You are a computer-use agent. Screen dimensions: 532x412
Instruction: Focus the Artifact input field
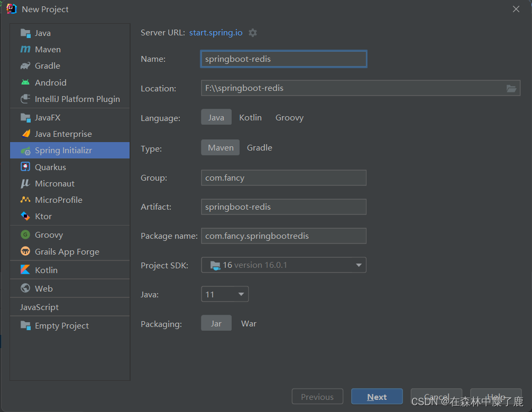click(283, 207)
